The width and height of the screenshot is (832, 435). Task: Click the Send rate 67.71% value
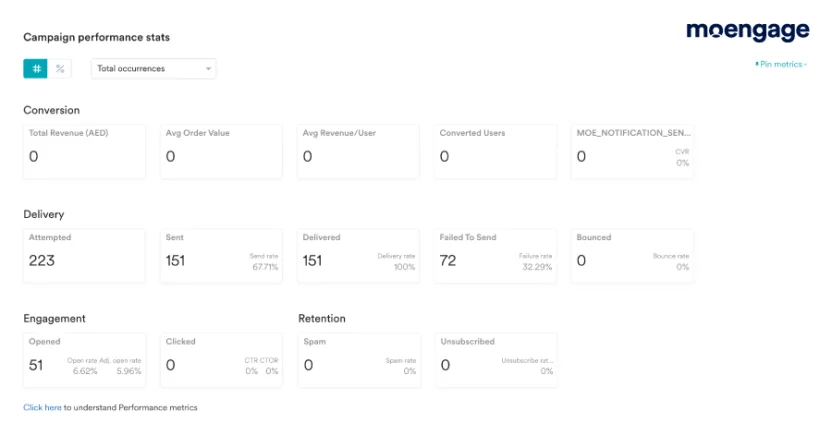tap(265, 267)
